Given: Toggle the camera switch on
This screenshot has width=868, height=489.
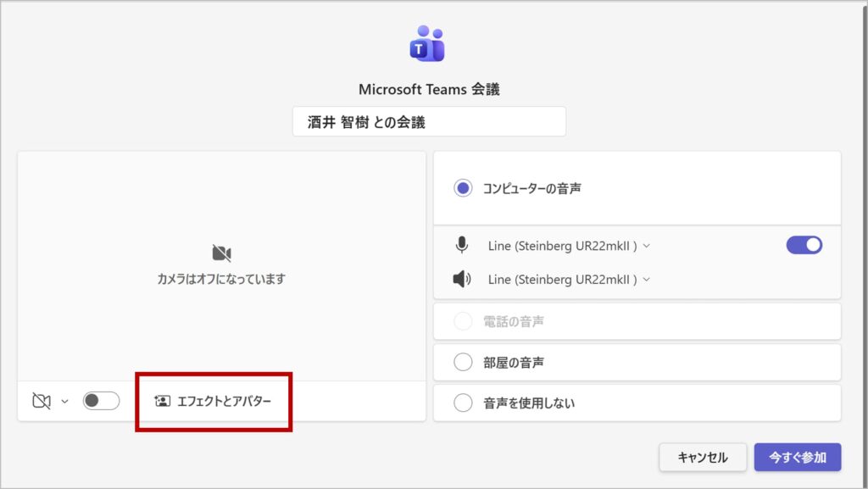Looking at the screenshot, I should [x=101, y=401].
